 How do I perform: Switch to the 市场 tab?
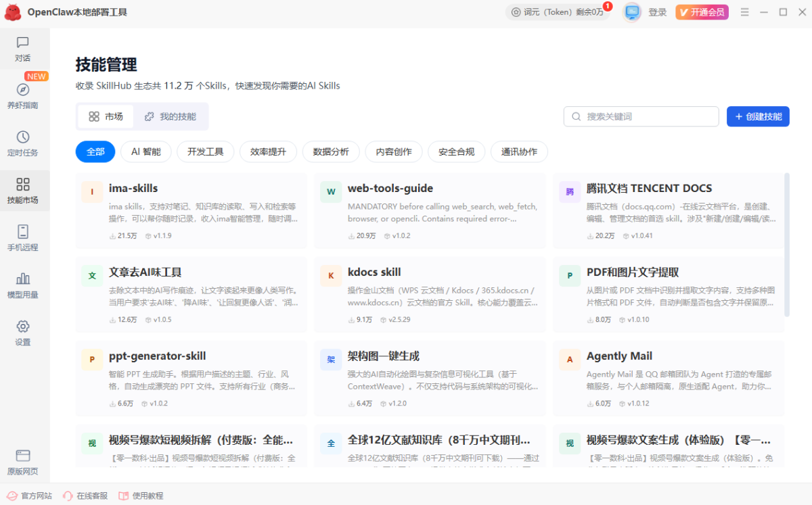coord(106,116)
